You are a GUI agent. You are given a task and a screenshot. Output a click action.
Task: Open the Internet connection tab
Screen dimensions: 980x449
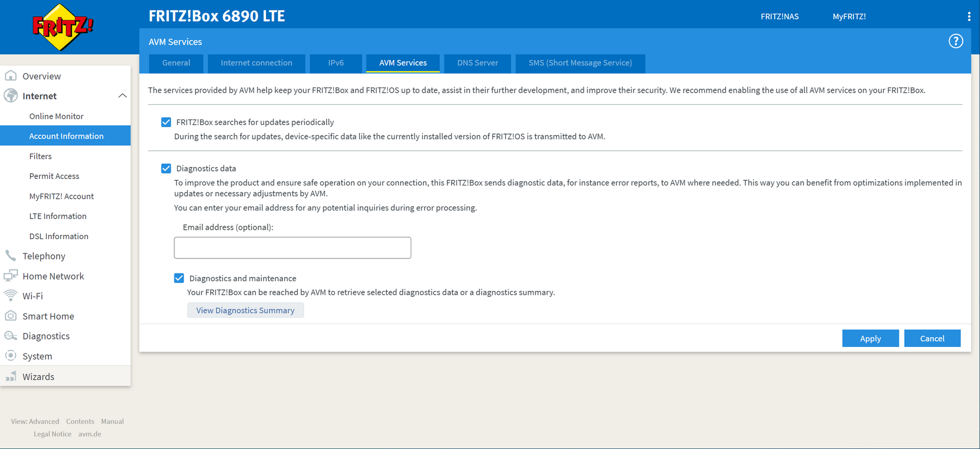coord(257,63)
